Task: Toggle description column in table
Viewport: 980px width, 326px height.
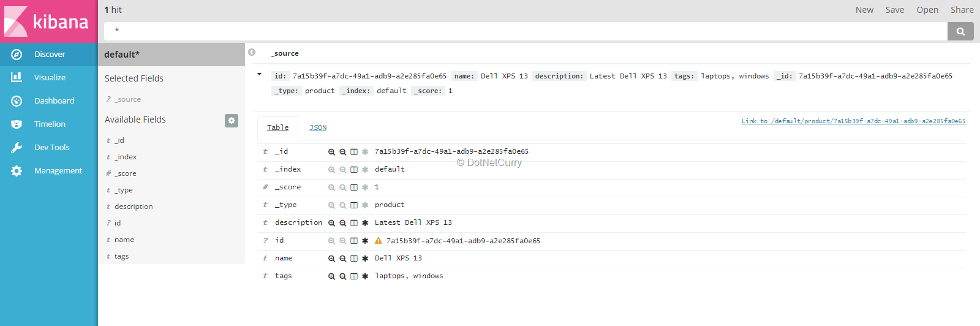Action: click(x=354, y=223)
